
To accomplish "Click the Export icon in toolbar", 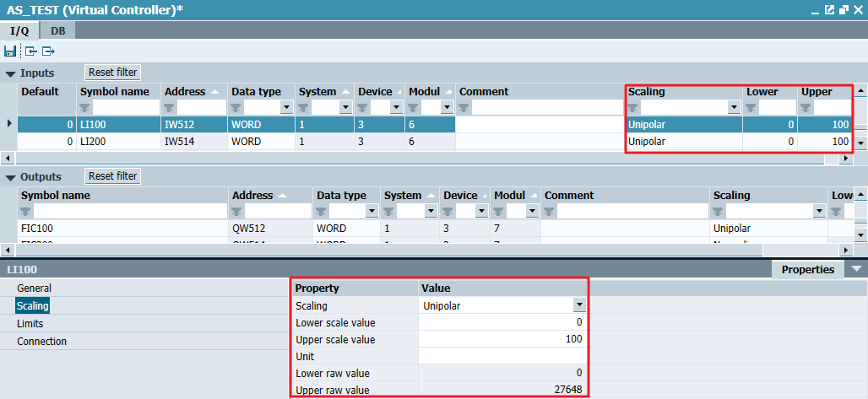I will (49, 51).
